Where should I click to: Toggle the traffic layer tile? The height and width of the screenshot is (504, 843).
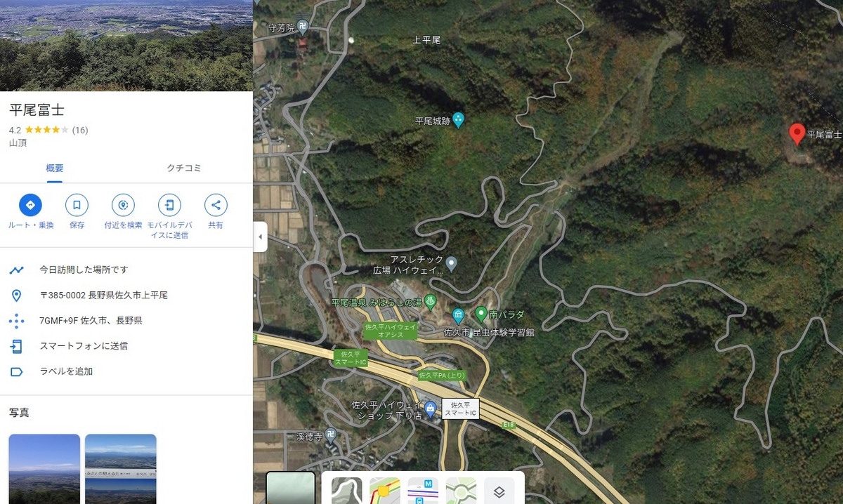point(384,491)
